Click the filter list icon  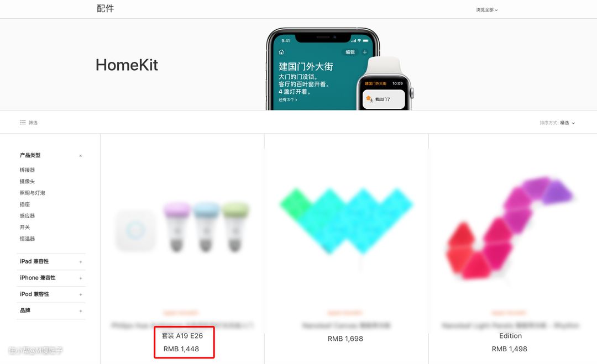(x=23, y=123)
